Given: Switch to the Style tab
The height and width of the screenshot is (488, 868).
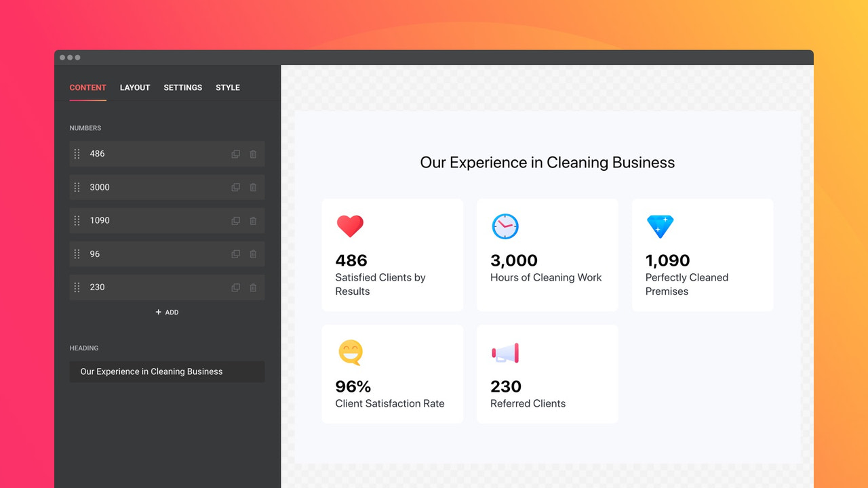Looking at the screenshot, I should tap(228, 87).
